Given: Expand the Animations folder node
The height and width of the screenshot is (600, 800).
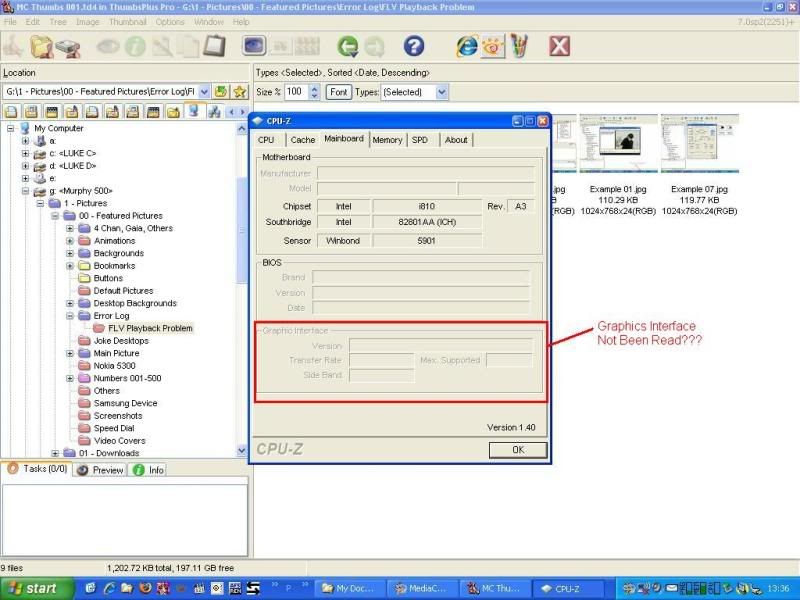Looking at the screenshot, I should pos(70,241).
